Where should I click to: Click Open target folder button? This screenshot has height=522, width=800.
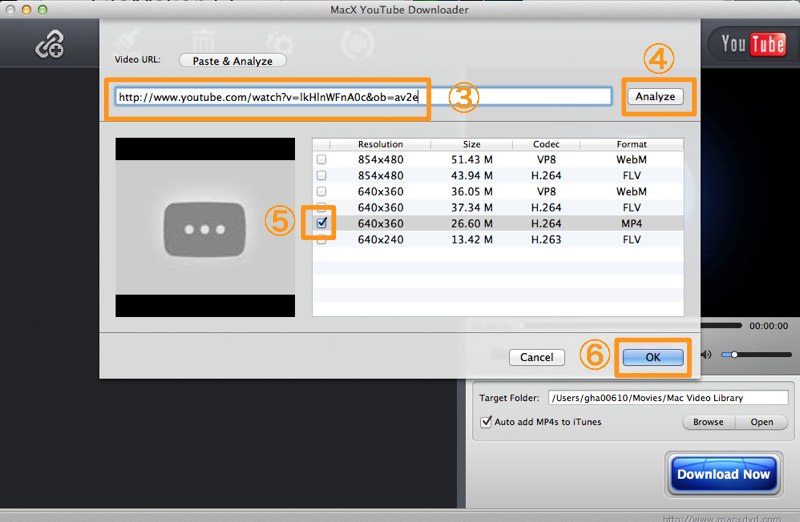click(x=762, y=422)
